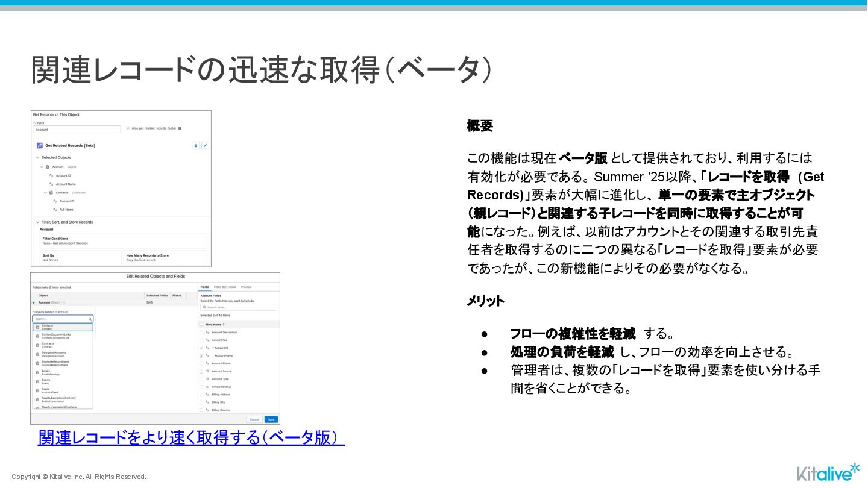The height and width of the screenshot is (488, 868).
Task: Check the Annual Revenue field checkbox
Action: click(x=201, y=387)
